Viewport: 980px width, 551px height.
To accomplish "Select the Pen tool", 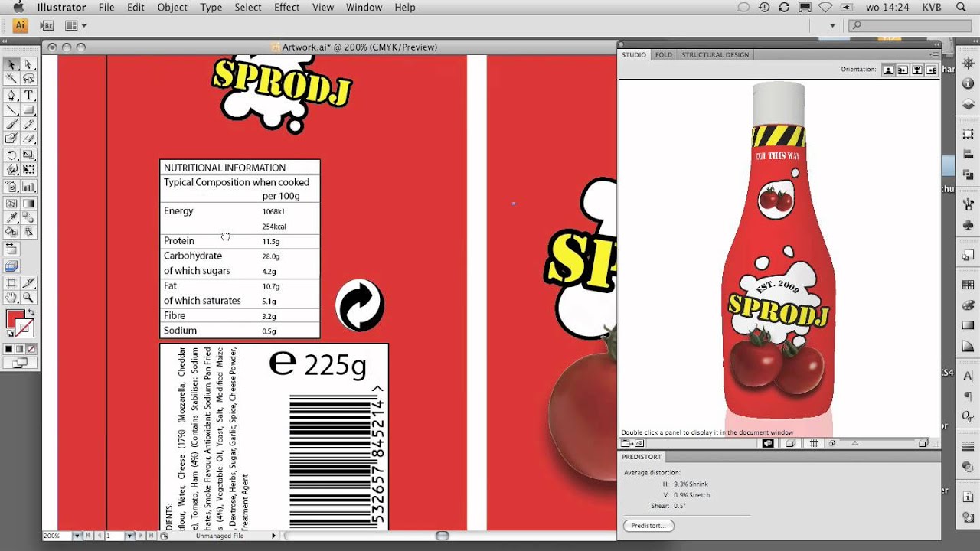I will (x=11, y=95).
